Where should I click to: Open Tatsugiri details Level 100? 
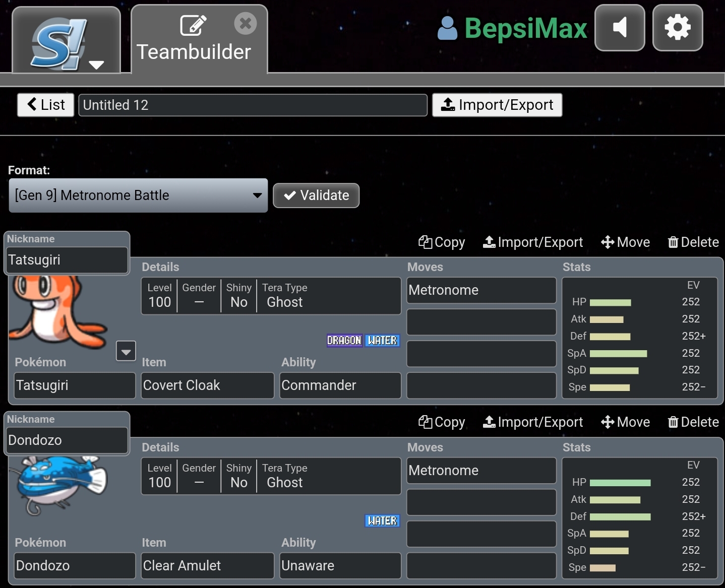point(160,296)
